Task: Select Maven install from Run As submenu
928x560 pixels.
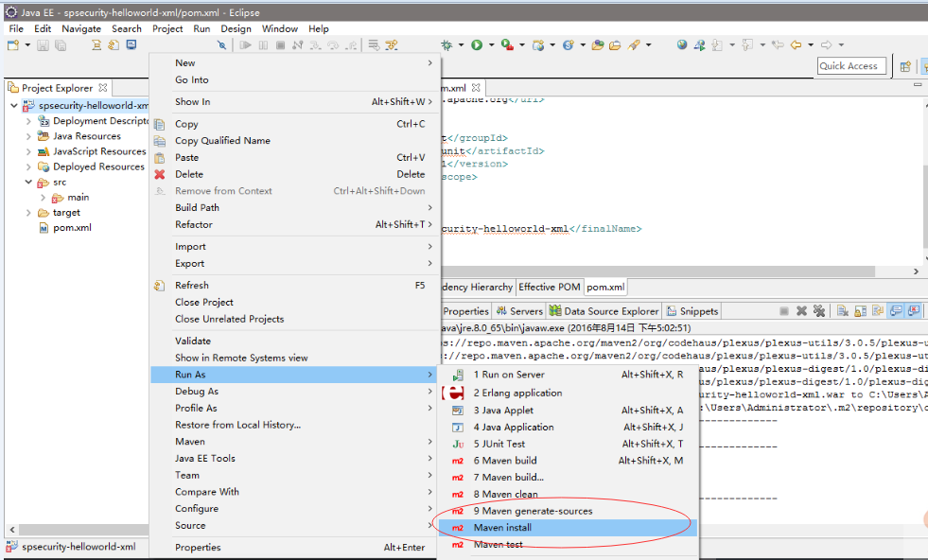Action: [x=568, y=528]
